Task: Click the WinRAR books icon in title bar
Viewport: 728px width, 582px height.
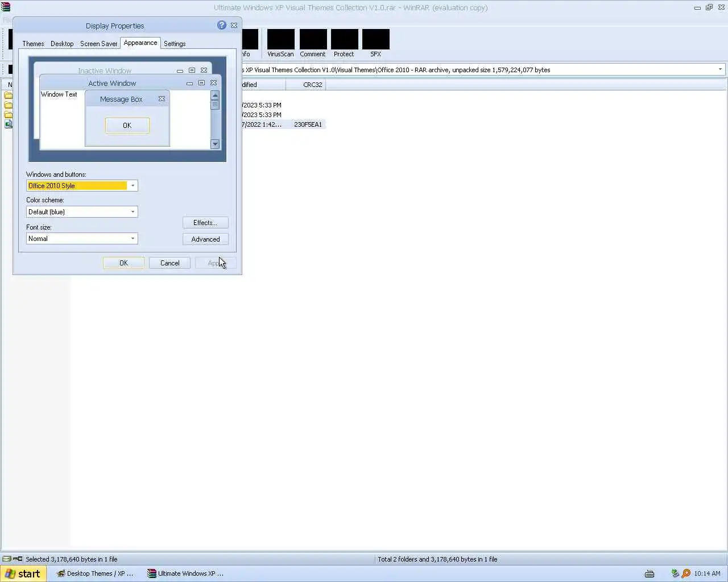Action: [x=6, y=7]
